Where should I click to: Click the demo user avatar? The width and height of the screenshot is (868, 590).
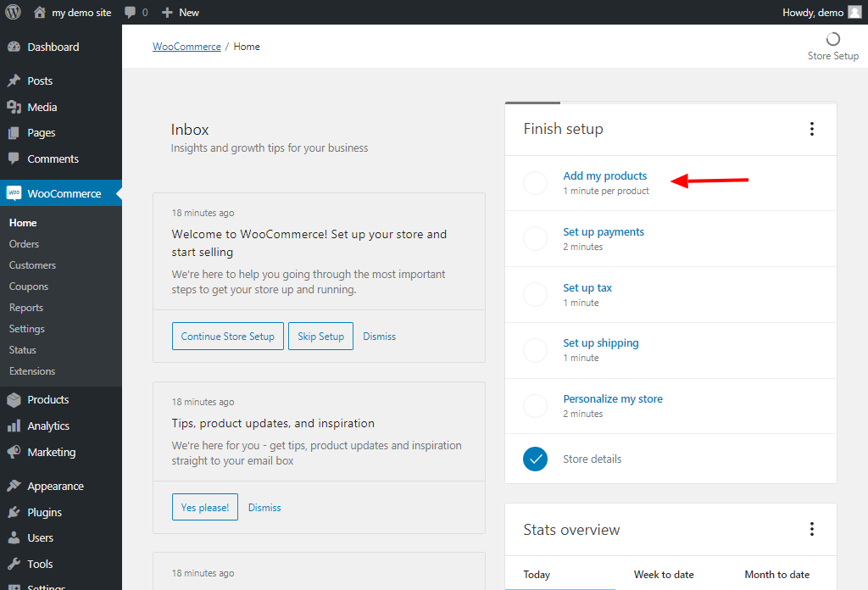854,12
